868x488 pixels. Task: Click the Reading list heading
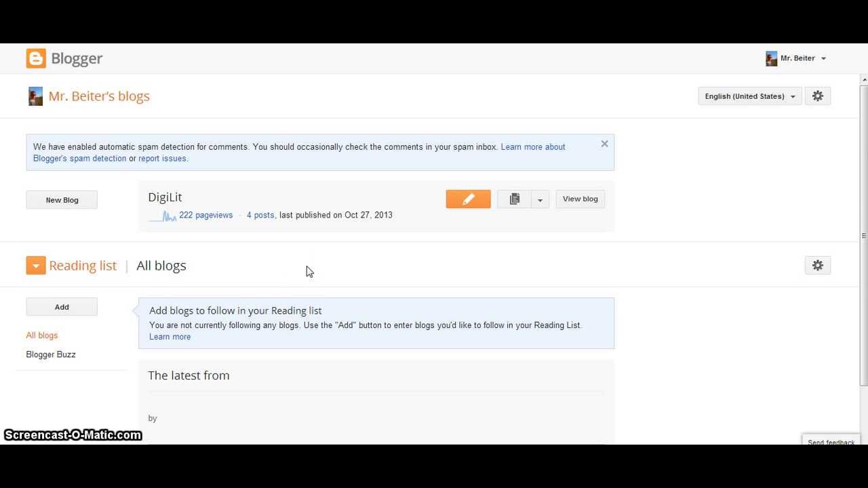(x=83, y=266)
